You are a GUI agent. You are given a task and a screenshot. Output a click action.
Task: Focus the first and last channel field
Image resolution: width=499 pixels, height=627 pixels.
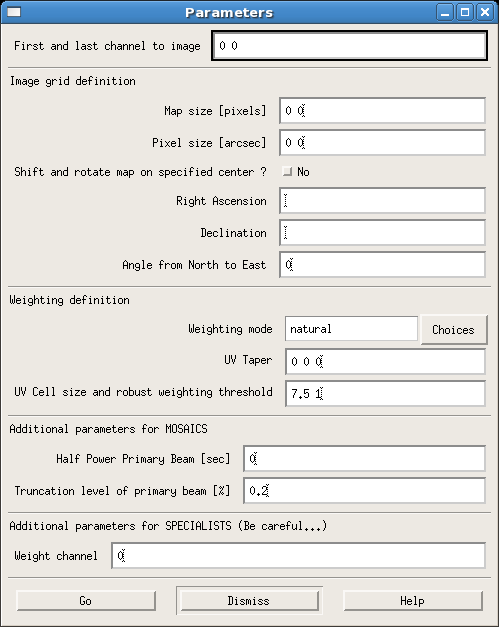[x=349, y=46]
